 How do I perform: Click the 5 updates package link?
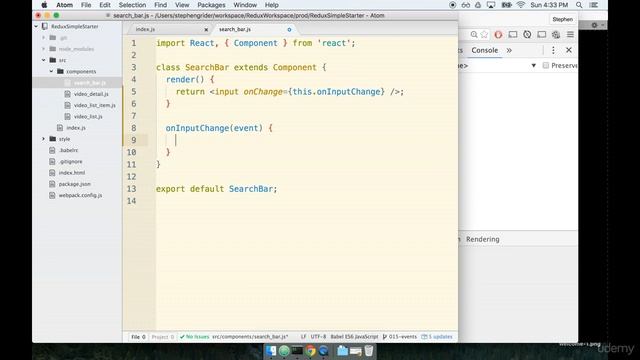coord(437,337)
